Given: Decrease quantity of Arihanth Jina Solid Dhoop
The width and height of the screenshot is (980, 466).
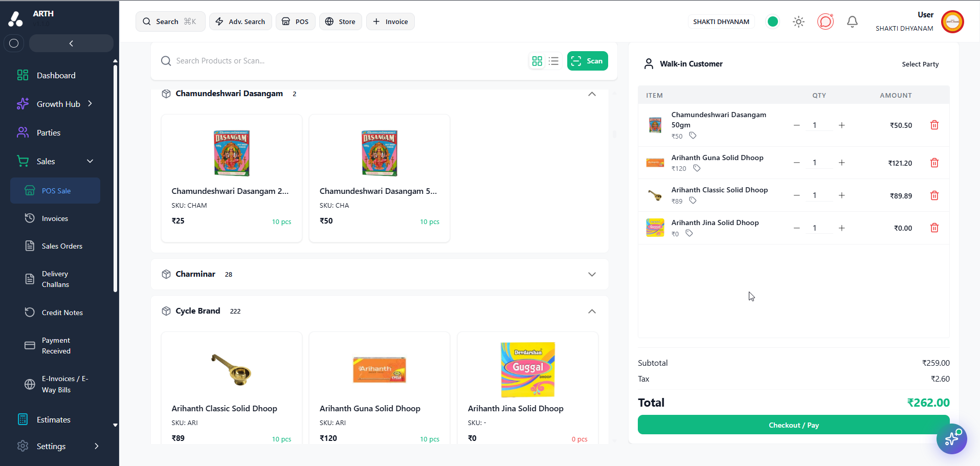Looking at the screenshot, I should pyautogui.click(x=796, y=228).
